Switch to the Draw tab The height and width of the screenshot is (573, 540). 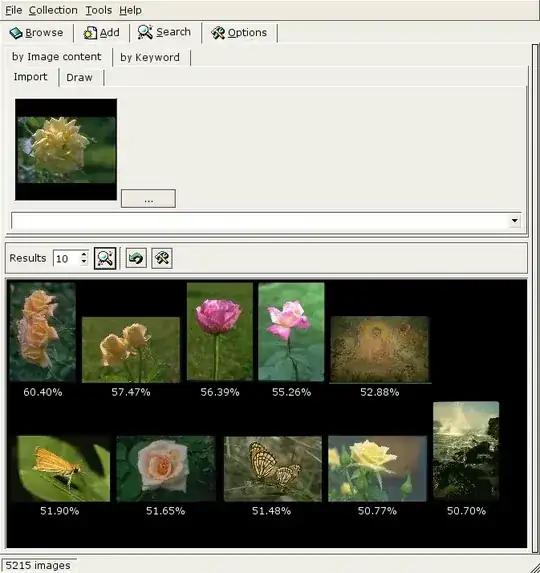(79, 77)
